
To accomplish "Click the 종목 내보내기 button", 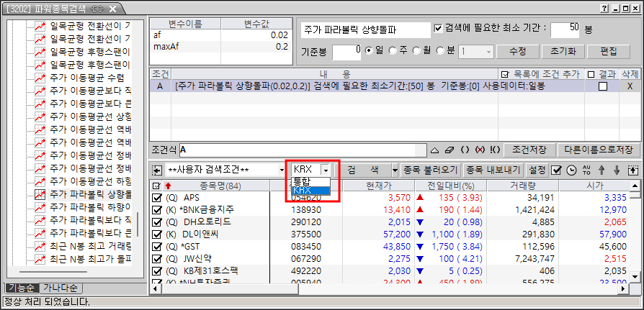I will (x=493, y=170).
